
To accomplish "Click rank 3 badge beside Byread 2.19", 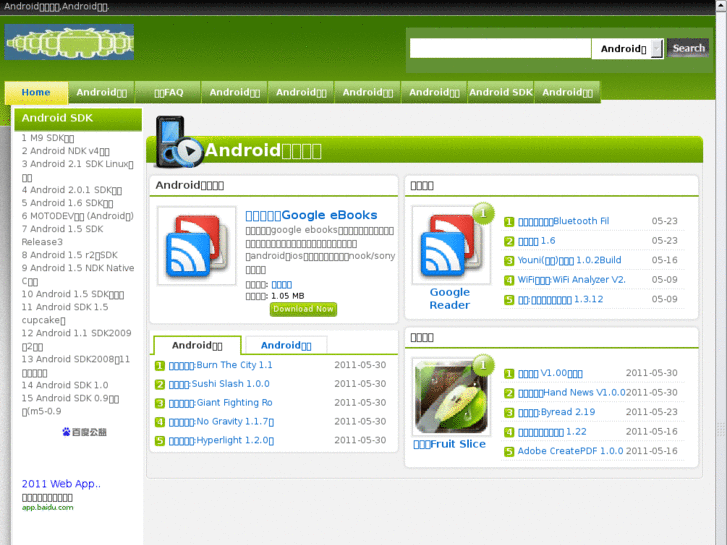I will point(509,413).
